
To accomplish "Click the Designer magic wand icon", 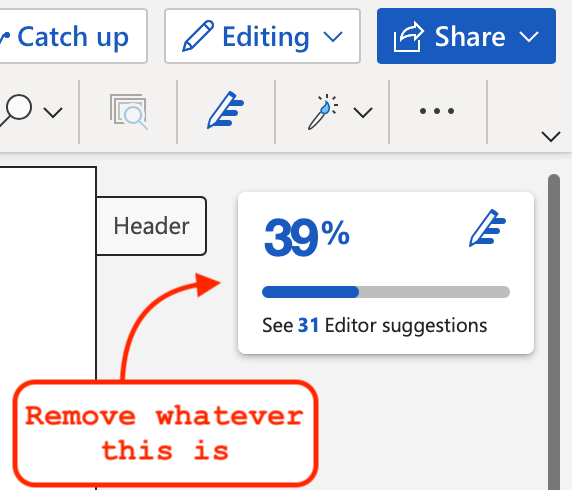I will click(x=323, y=112).
